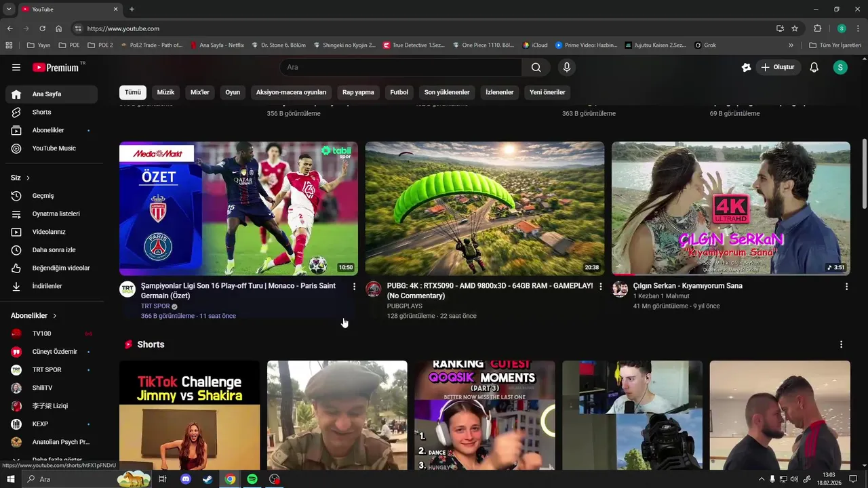Bookmark this page with the star
868x488 pixels.
coord(795,28)
